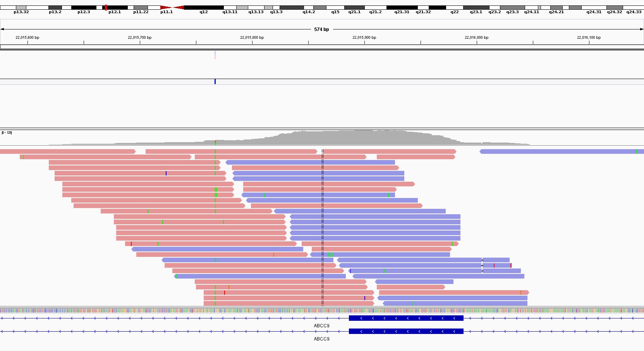644x351 pixels.
Task: Click the q21.32 cytoband label
Action: click(x=423, y=12)
